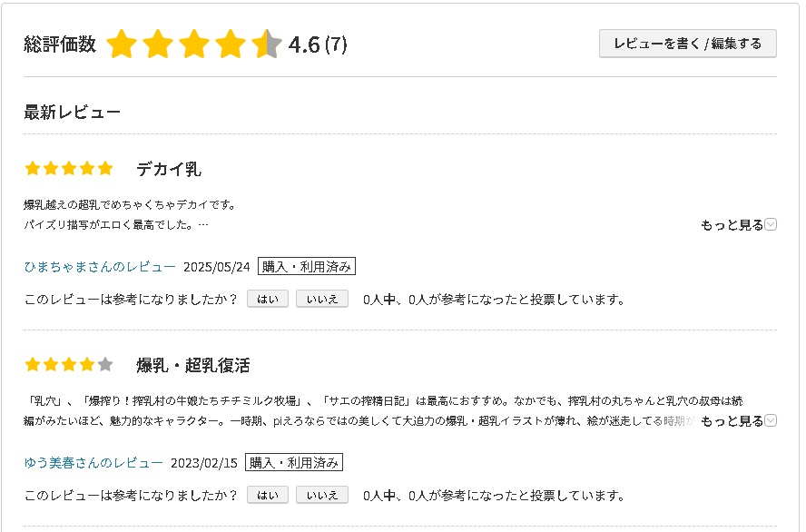Click the half-filled fifth star in overall rating

click(x=267, y=44)
